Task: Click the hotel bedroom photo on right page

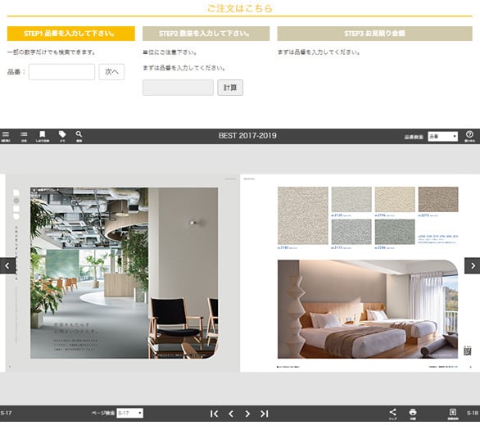Action: pyautogui.click(x=368, y=309)
